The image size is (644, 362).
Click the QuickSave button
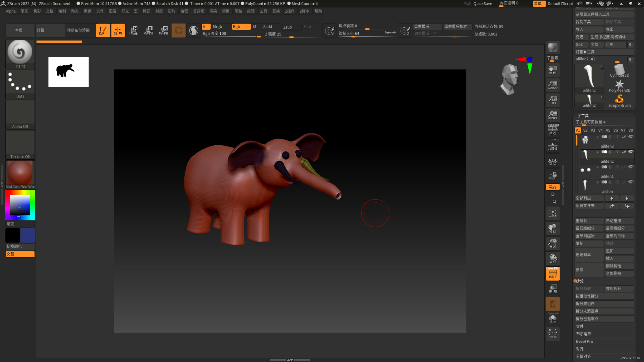[x=482, y=4]
